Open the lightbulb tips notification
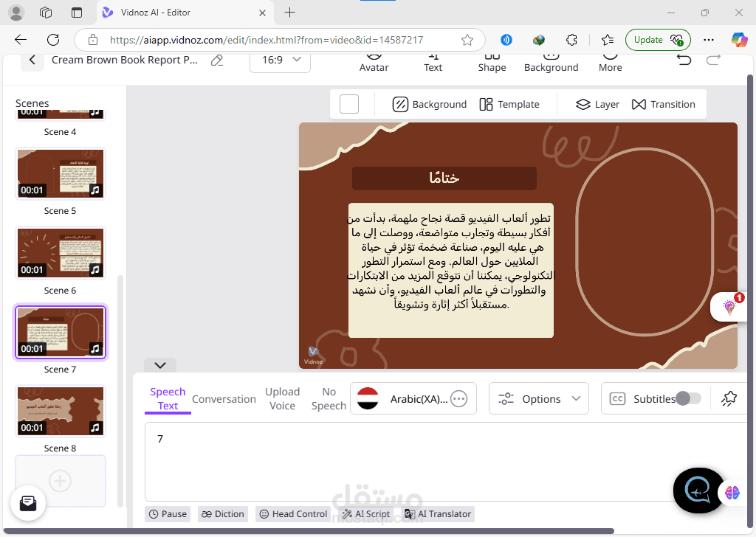Screen dimensions: 756x537 [x=729, y=306]
